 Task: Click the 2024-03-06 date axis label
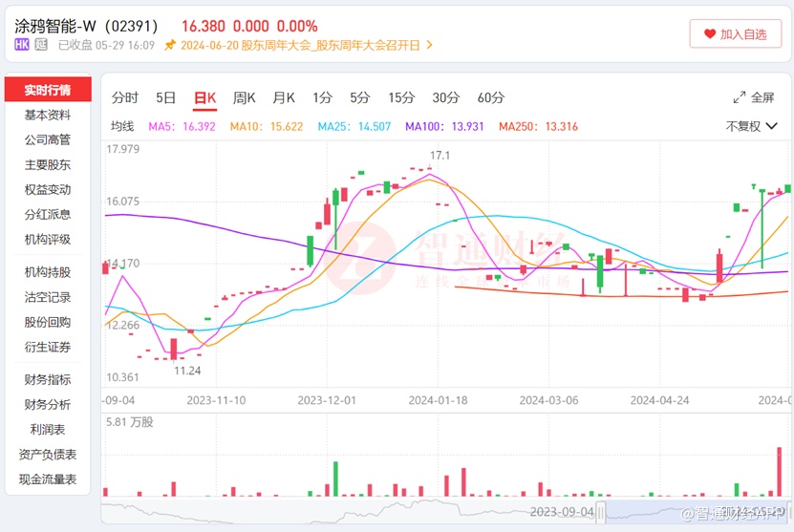[x=548, y=400]
